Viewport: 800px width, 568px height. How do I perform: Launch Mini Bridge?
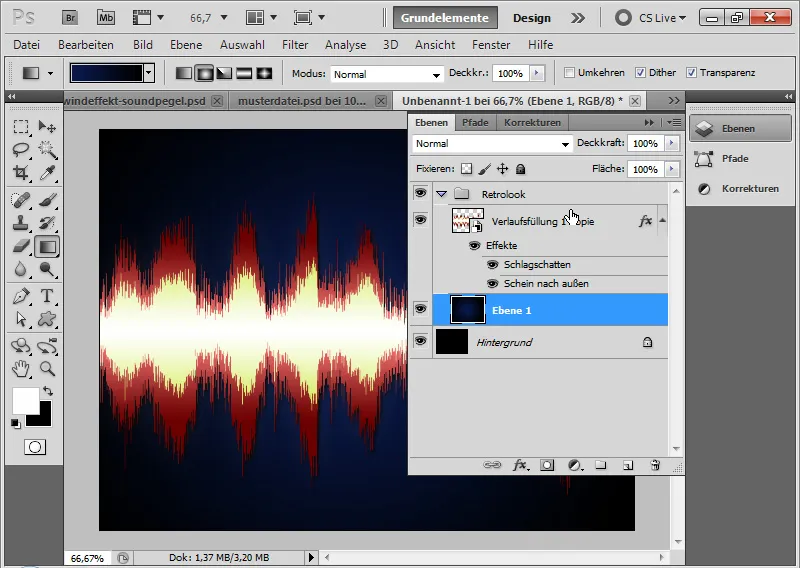106,18
